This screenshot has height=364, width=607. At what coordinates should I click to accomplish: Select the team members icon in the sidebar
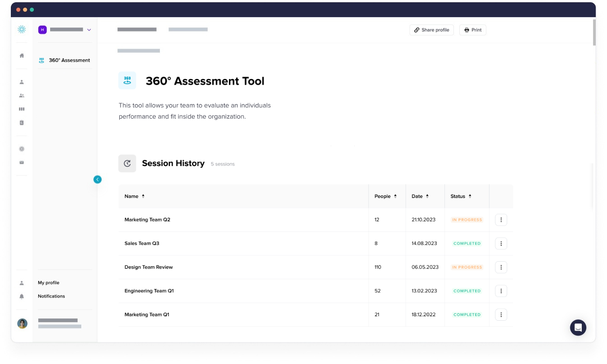[x=21, y=95]
